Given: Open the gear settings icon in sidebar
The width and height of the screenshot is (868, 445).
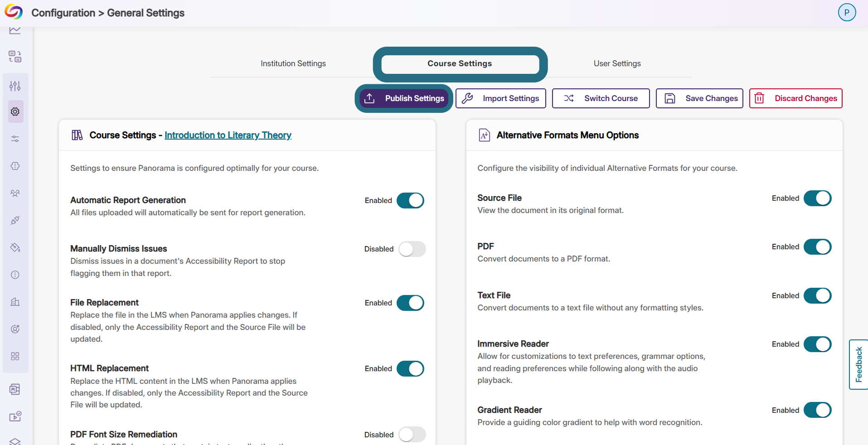Looking at the screenshot, I should click(15, 111).
